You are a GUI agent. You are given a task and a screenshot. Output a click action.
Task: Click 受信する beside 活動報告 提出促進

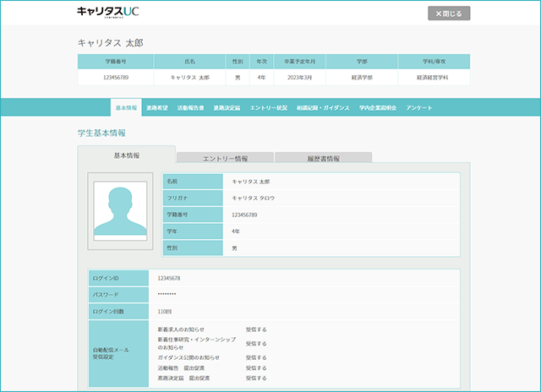pos(256,367)
